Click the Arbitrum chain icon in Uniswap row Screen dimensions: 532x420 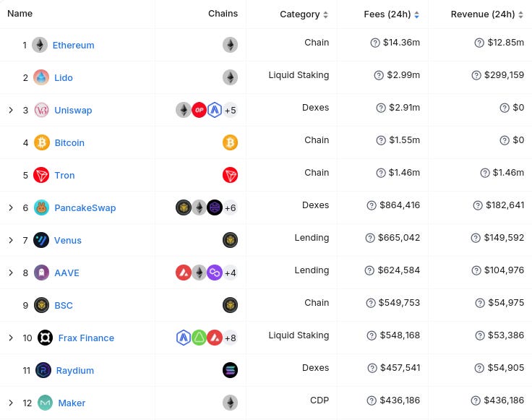(x=215, y=110)
